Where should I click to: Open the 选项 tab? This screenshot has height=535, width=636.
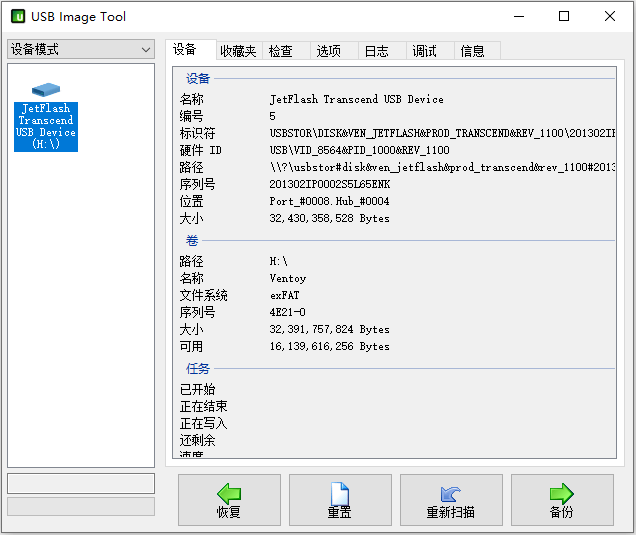[x=334, y=51]
